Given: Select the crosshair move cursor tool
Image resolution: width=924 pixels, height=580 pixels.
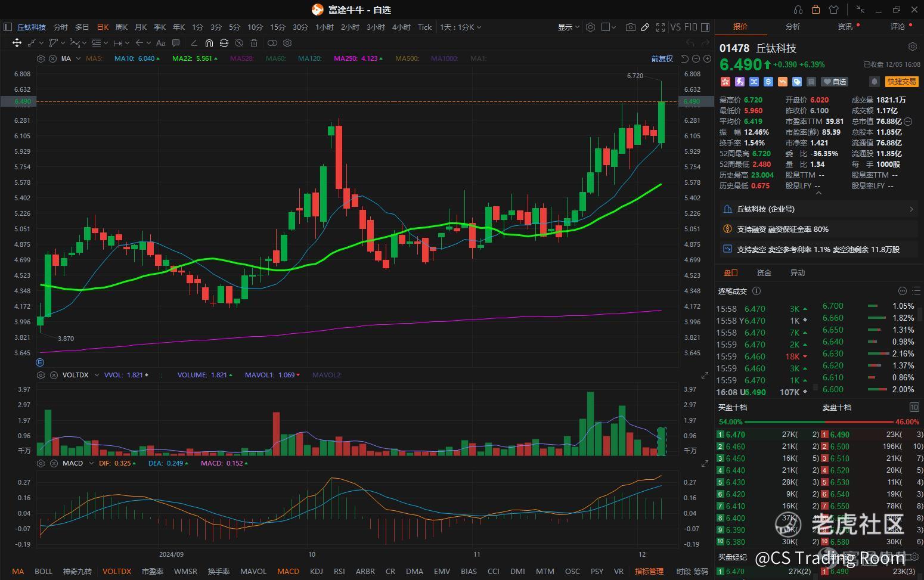Looking at the screenshot, I should tap(17, 43).
